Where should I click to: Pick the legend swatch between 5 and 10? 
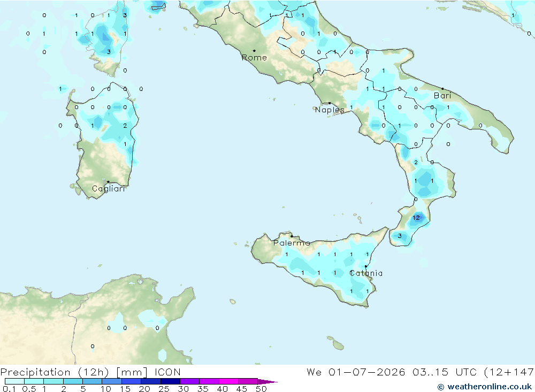93,381
